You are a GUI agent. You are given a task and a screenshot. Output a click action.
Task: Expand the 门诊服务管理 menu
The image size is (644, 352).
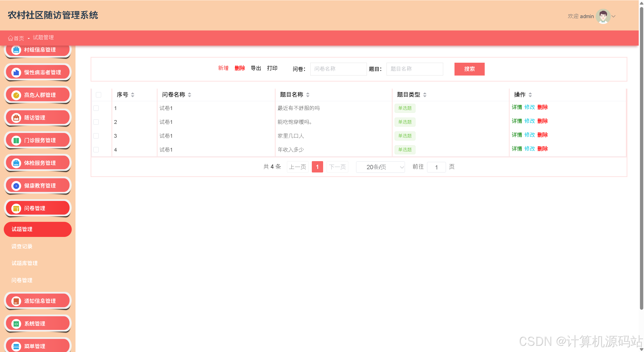38,140
